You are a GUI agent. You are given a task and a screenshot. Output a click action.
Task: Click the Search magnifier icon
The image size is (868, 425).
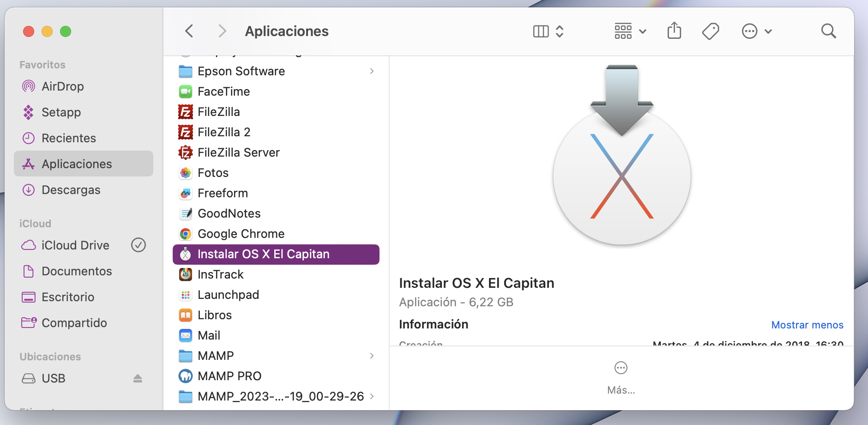[x=828, y=31]
